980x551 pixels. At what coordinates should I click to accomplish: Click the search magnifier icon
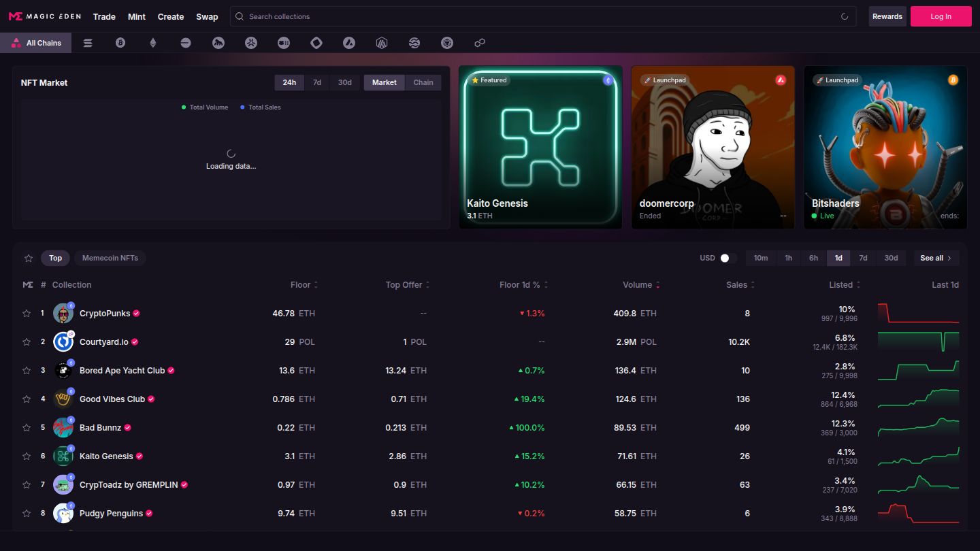coord(240,16)
